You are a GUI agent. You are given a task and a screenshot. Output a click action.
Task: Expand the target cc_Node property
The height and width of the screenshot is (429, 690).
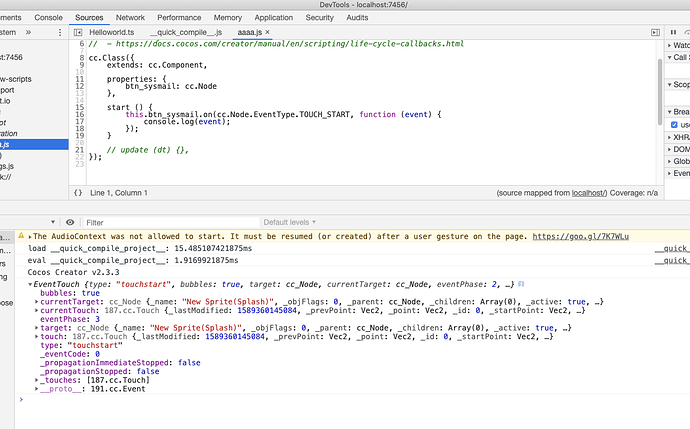point(37,328)
